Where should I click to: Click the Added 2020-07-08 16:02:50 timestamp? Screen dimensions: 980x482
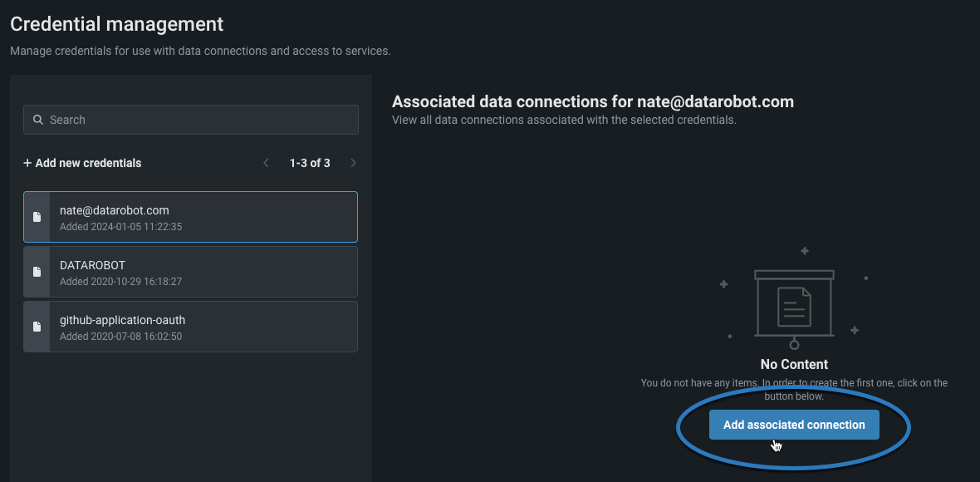coord(121,337)
